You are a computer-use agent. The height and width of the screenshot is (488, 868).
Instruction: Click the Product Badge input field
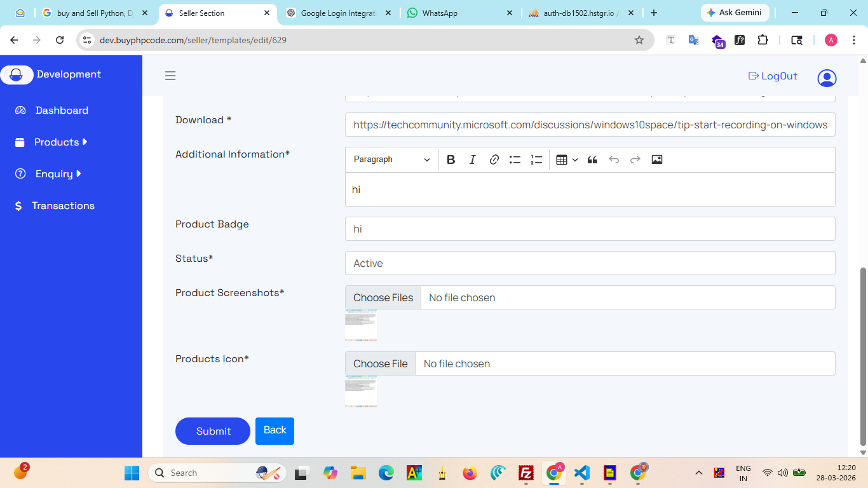click(590, 229)
